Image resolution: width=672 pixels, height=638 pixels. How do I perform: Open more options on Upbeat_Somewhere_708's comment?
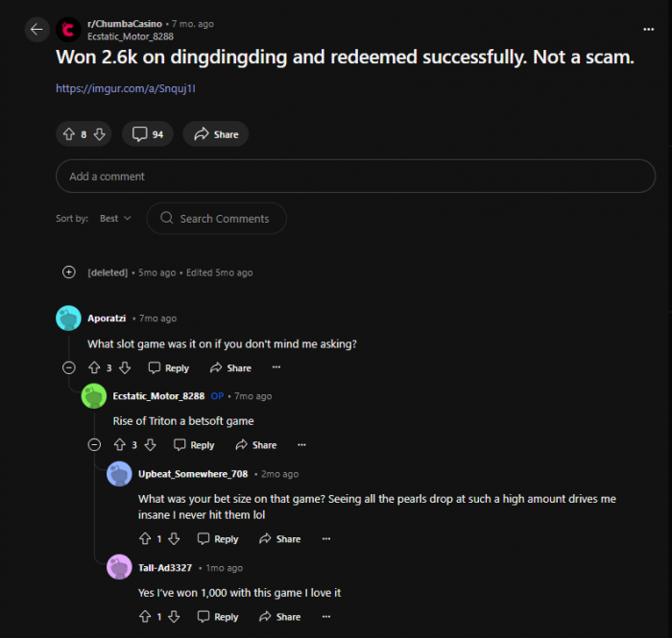tap(326, 538)
